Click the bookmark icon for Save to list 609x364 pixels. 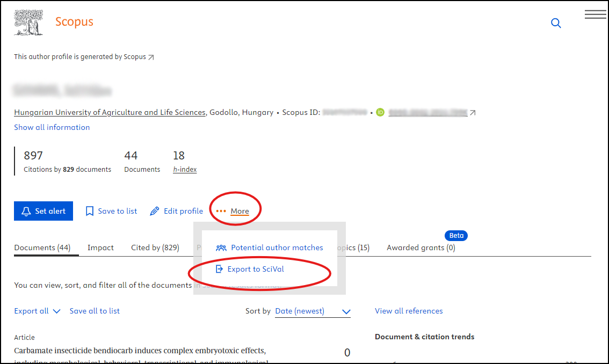[x=90, y=211]
